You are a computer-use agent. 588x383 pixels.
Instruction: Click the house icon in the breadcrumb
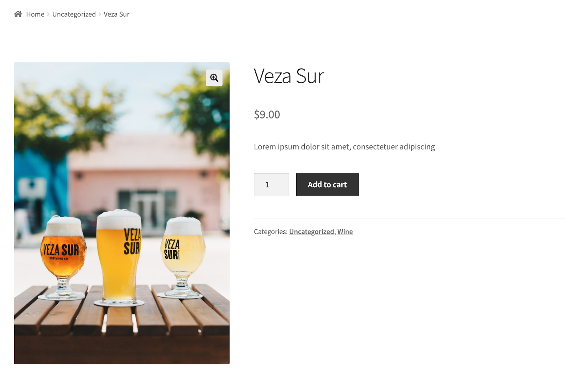[18, 14]
